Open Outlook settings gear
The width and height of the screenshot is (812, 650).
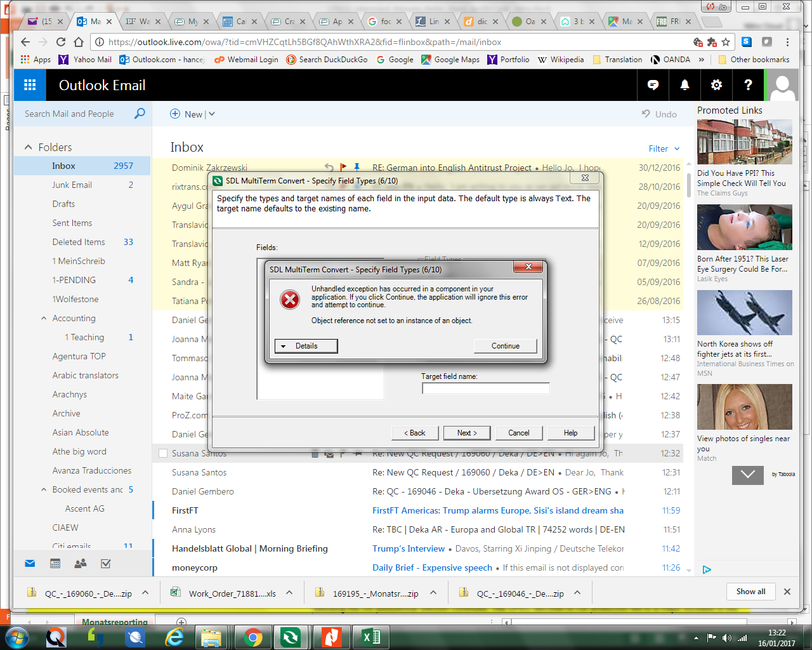click(x=716, y=85)
